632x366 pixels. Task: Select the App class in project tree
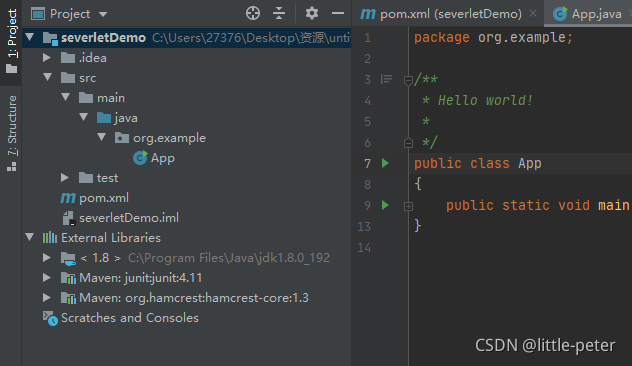coord(163,158)
